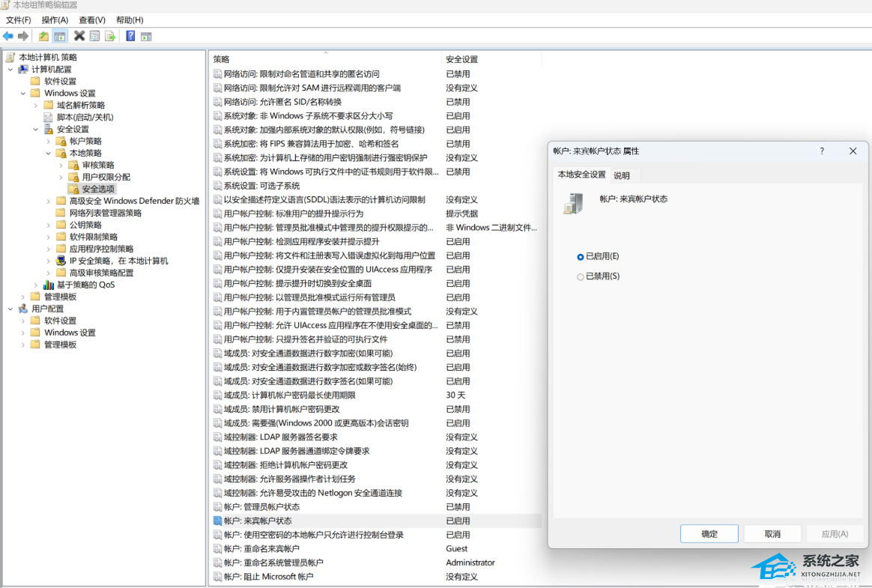Viewport: 872px width, 588px height.
Task: Click the Delete X icon in toolbar
Action: 79,36
